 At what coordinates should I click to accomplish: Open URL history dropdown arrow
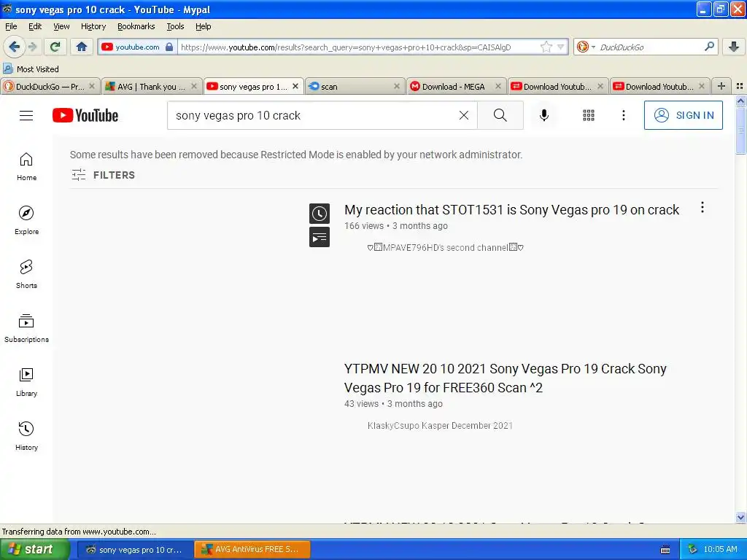[x=560, y=47]
